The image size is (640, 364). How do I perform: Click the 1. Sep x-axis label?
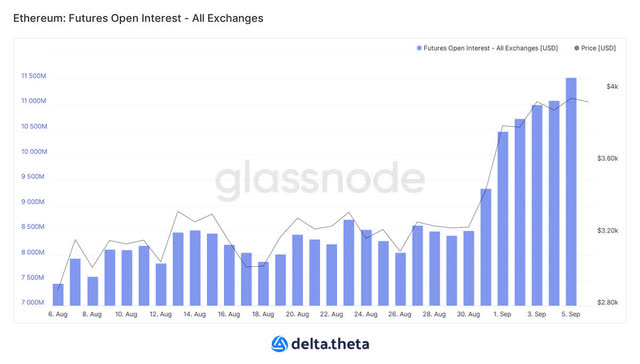tap(502, 314)
